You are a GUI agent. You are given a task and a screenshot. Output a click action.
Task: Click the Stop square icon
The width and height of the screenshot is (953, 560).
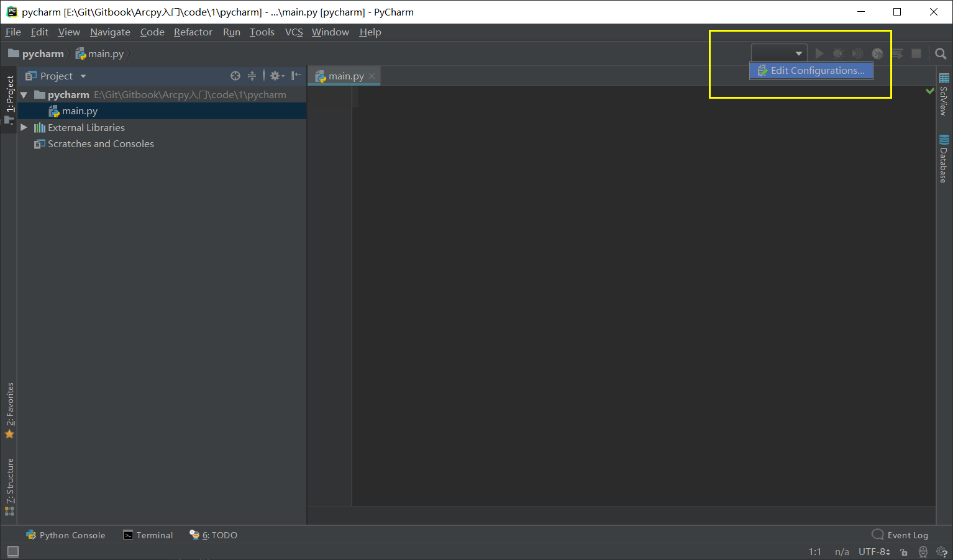click(916, 54)
